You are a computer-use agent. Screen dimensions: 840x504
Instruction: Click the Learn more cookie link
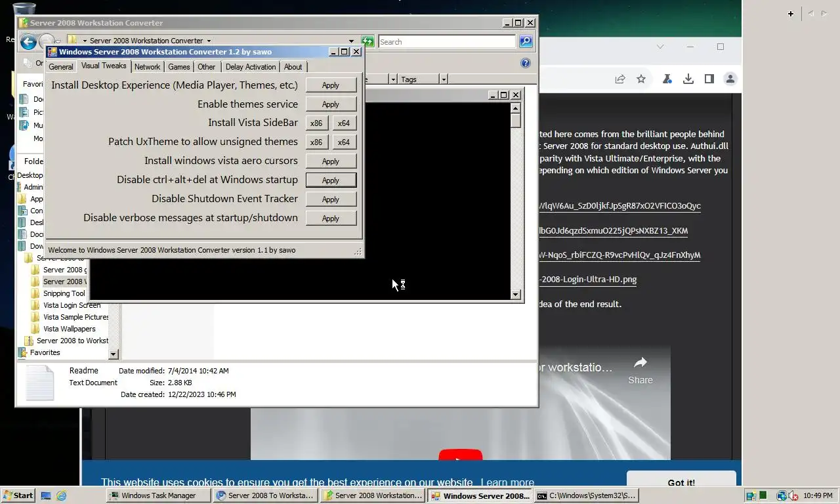tap(507, 482)
